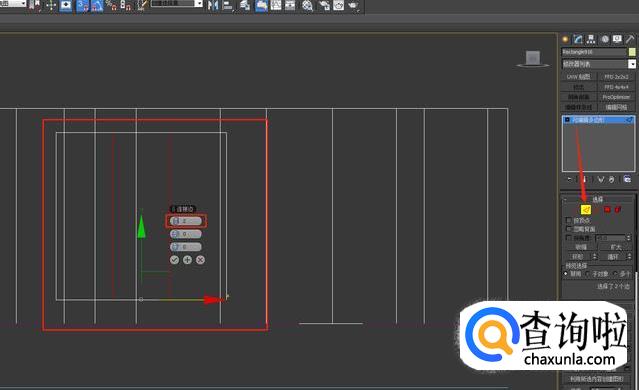Click the object color swatch
639x390 pixels.
pyautogui.click(x=632, y=52)
